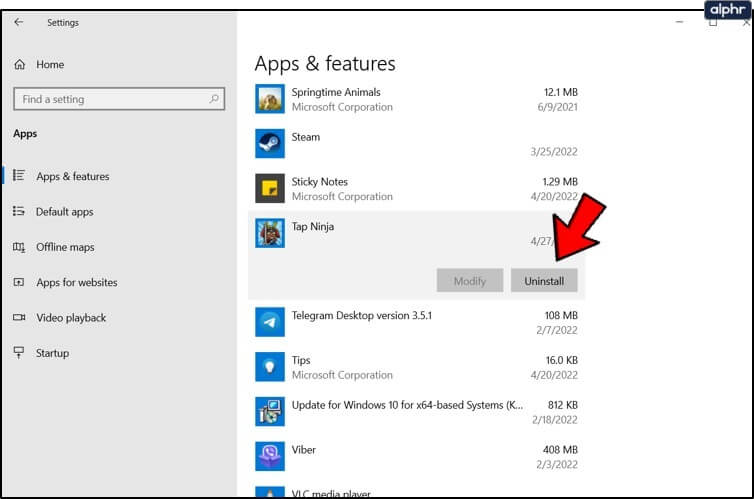
Task: Open Startup settings
Action: click(x=52, y=353)
